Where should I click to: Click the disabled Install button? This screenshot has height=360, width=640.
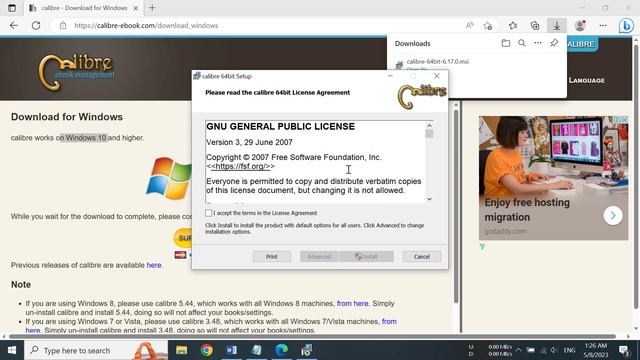click(366, 257)
